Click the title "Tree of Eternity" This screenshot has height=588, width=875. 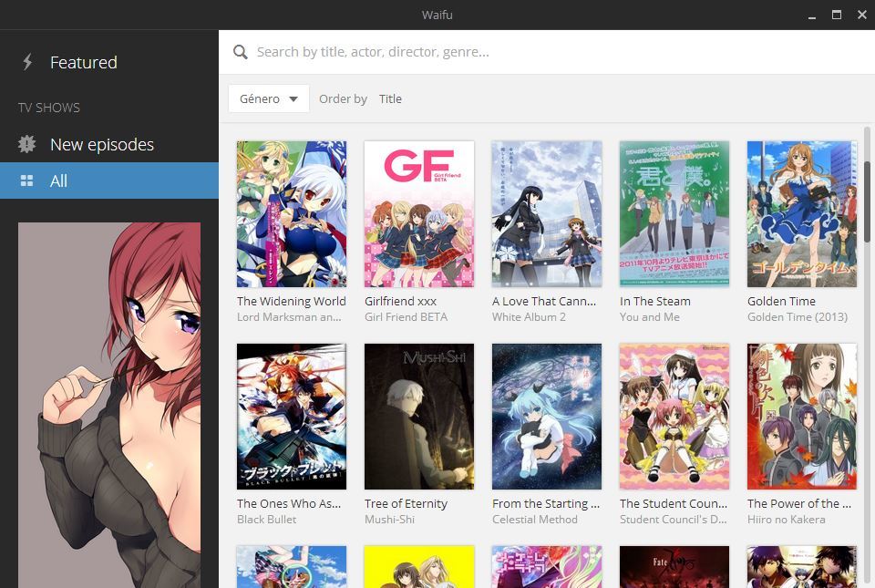click(x=406, y=504)
